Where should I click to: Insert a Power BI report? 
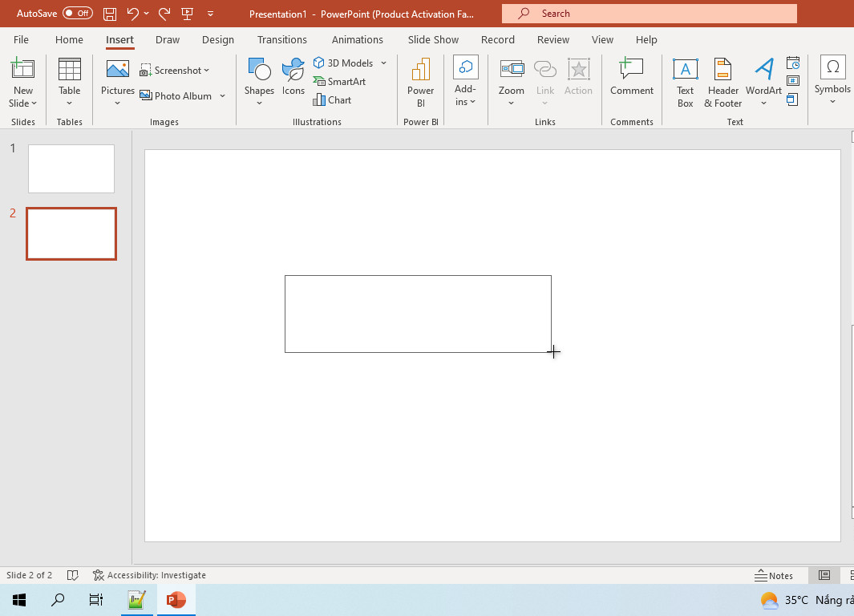click(420, 83)
